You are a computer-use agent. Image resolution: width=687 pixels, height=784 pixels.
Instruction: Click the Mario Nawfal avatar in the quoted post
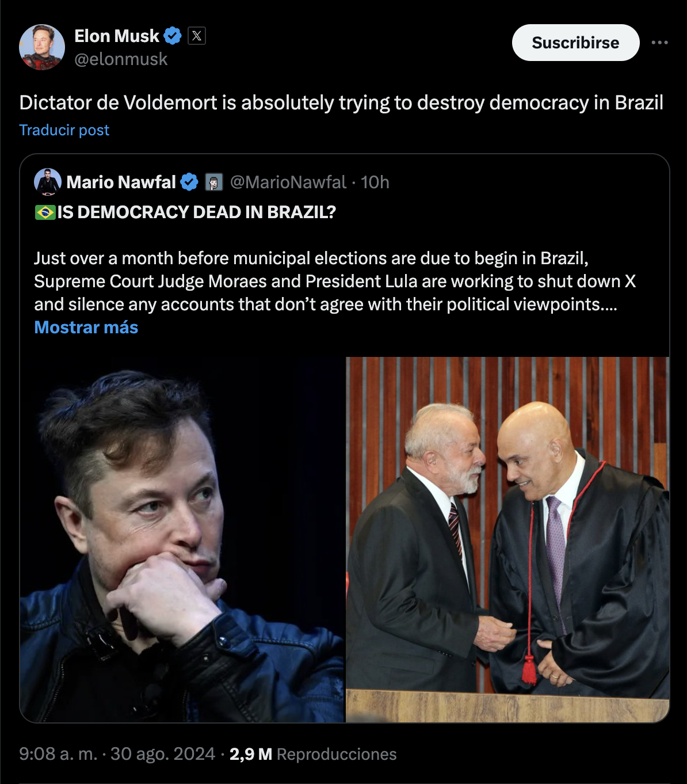[x=48, y=182]
